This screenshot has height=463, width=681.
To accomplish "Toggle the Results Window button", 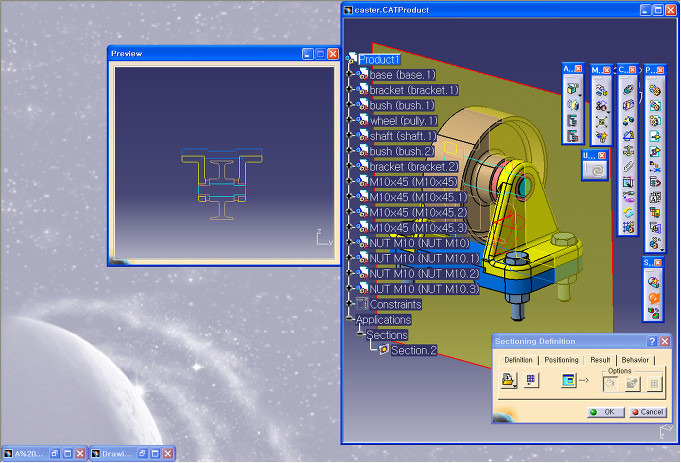I will coord(569,380).
